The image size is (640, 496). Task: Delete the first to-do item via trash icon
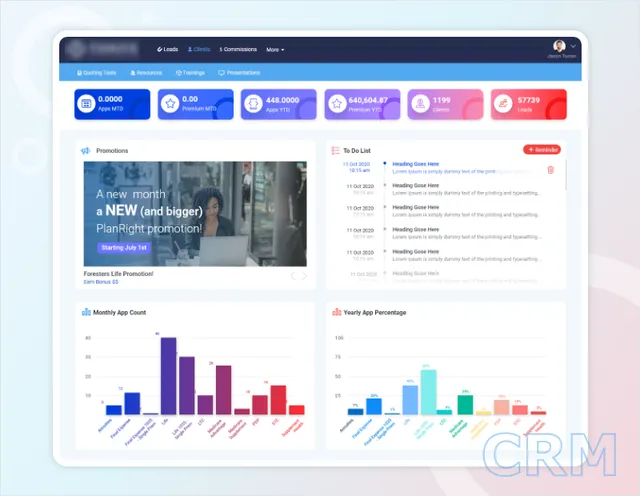(x=550, y=170)
